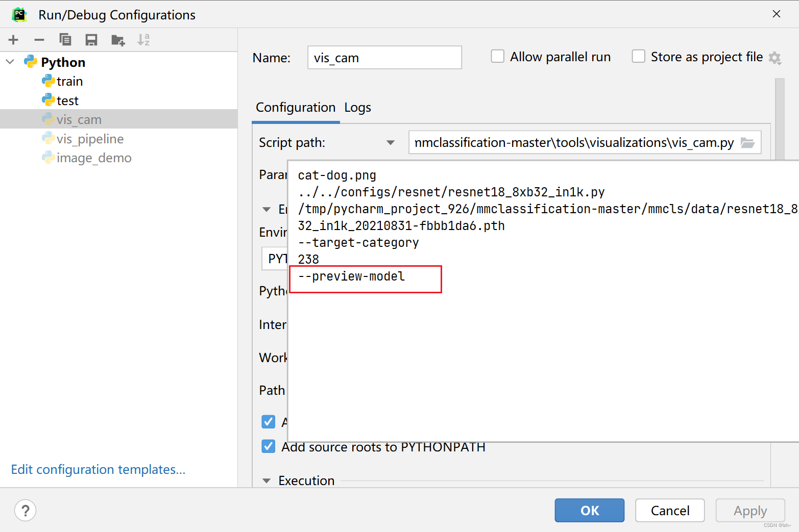Copy the selected configuration
The image size is (799, 532).
(65, 40)
